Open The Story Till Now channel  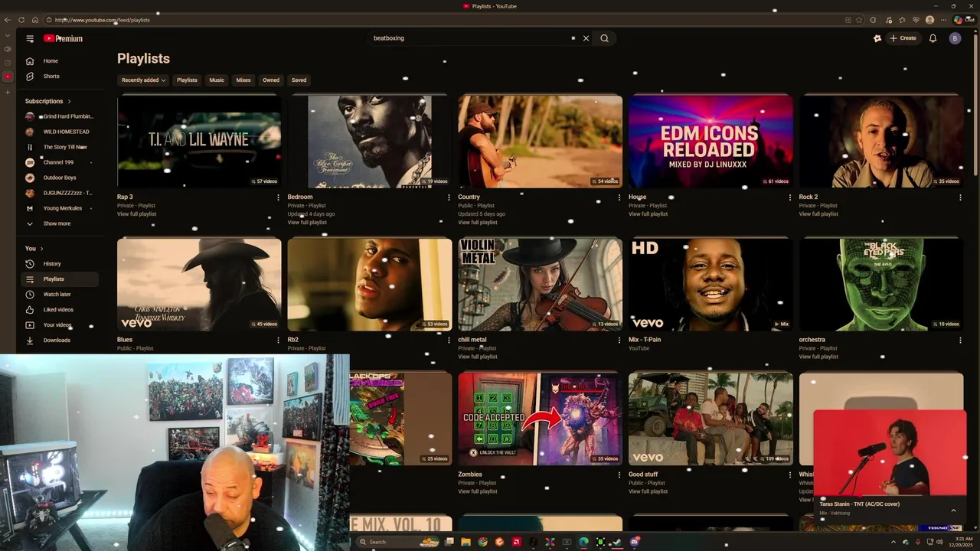pos(60,147)
